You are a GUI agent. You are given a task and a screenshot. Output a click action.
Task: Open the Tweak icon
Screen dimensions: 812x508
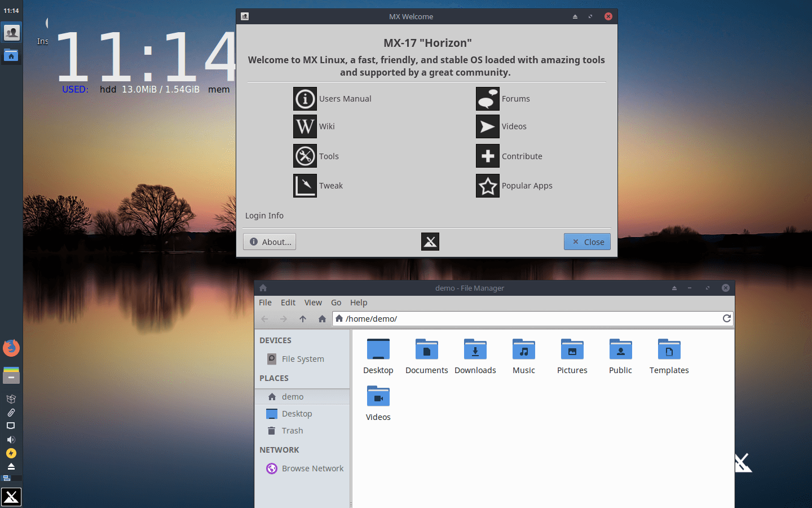pyautogui.click(x=305, y=186)
